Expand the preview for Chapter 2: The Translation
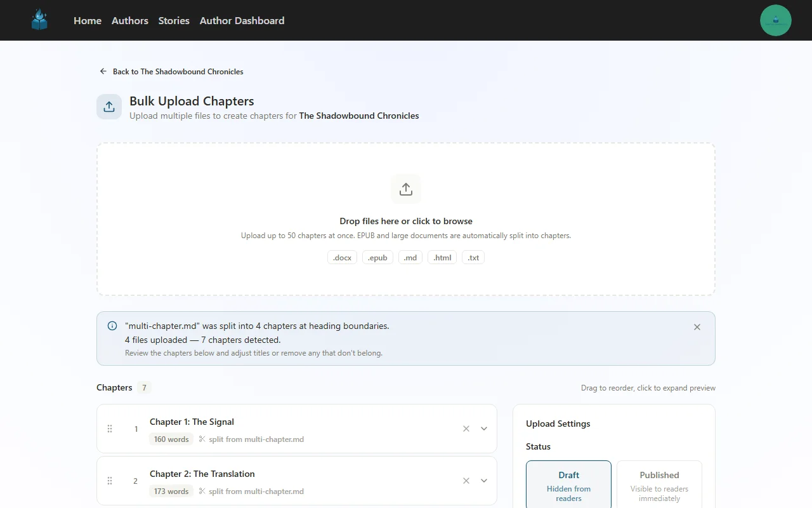This screenshot has height=508, width=812. [484, 481]
